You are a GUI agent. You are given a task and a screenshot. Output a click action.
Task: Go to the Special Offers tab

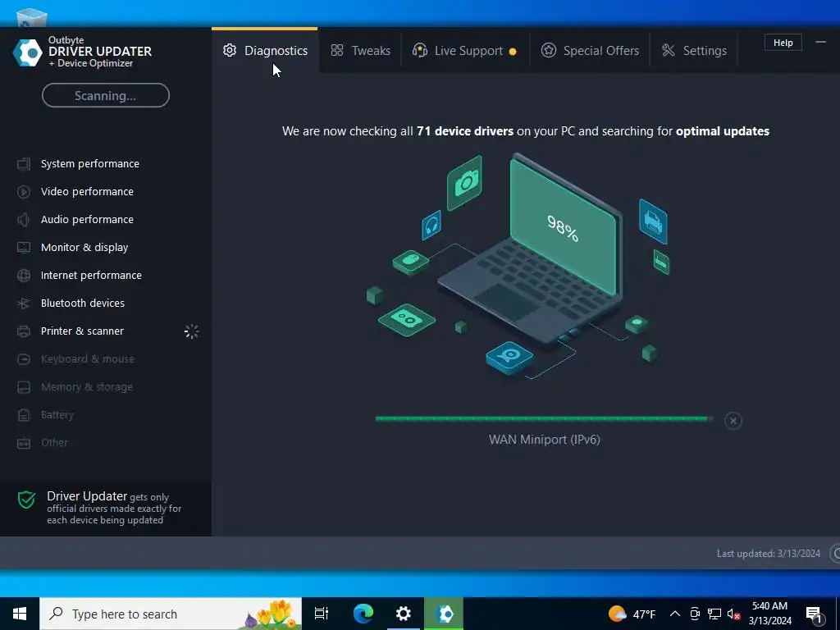pos(590,50)
